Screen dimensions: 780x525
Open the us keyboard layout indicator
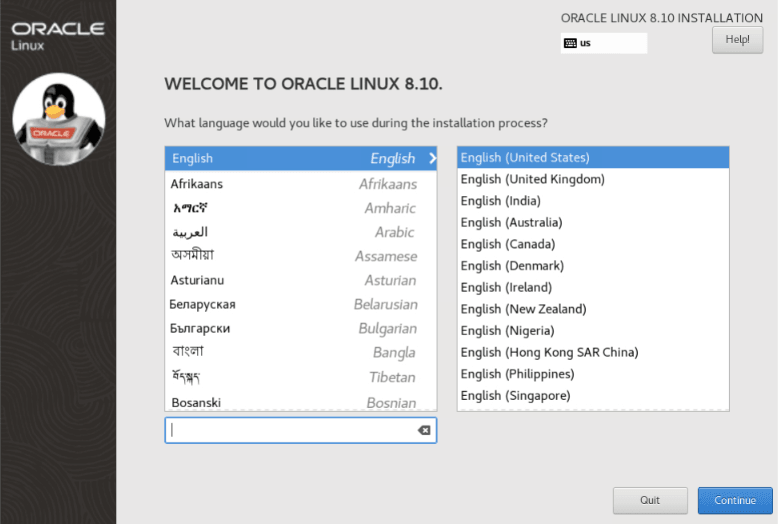coord(603,43)
